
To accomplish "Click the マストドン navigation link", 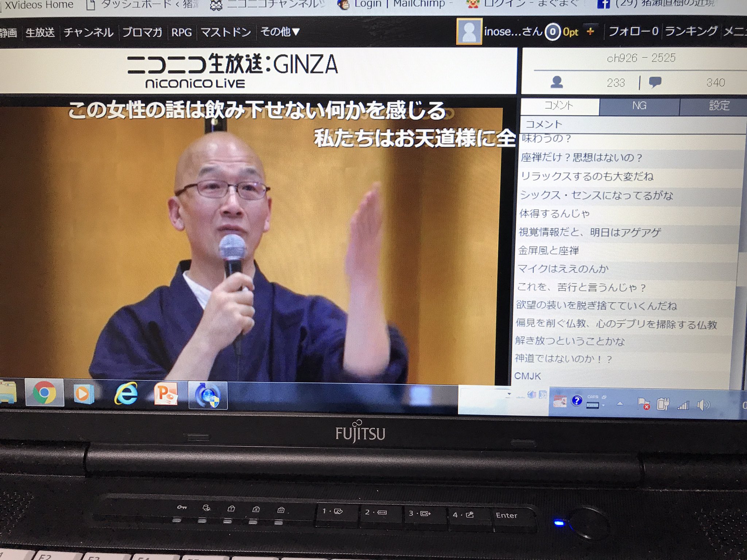I will point(226,32).
